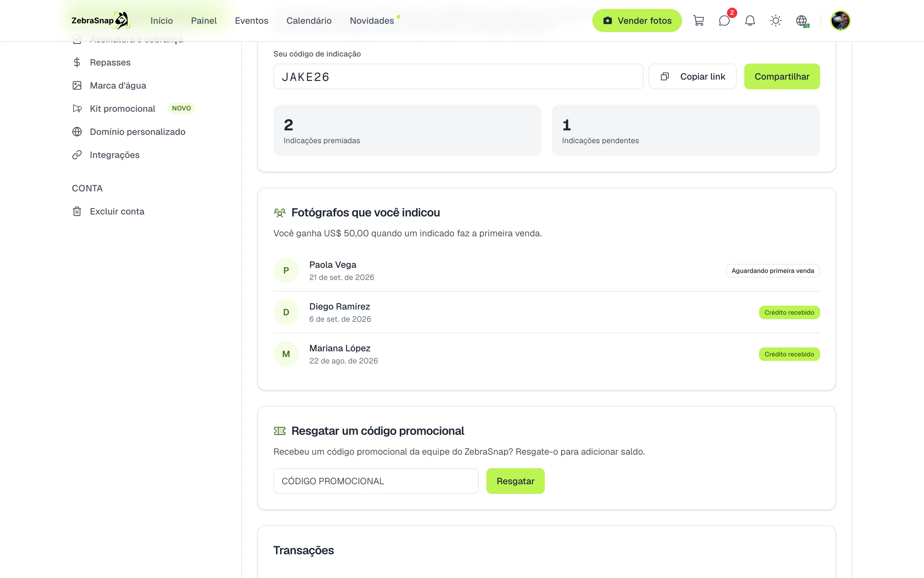Click the promo ticket icon
Viewport: 924px width, 578px height.
[x=279, y=431]
